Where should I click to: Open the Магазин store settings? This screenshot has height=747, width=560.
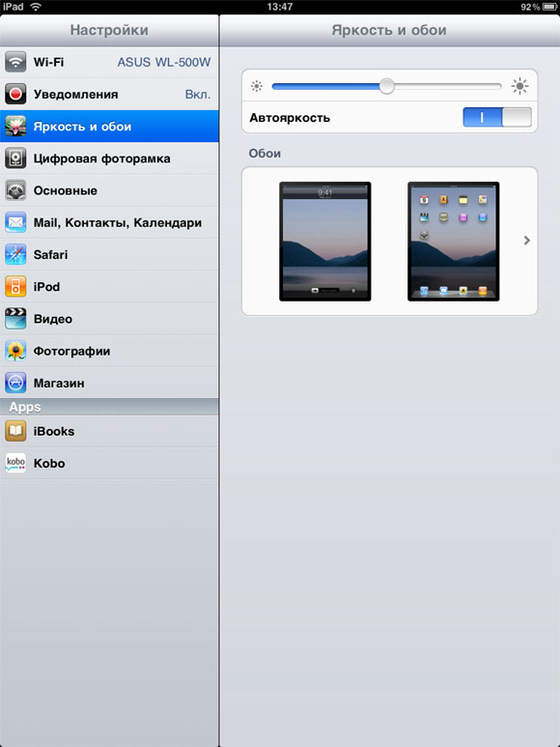109,383
